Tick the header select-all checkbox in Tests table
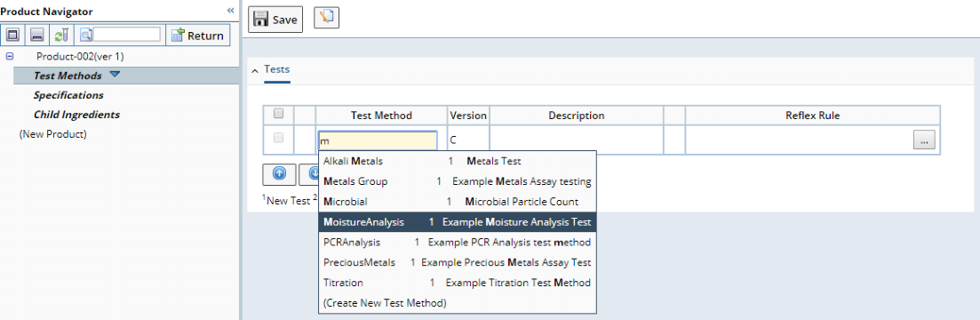 pyautogui.click(x=279, y=114)
